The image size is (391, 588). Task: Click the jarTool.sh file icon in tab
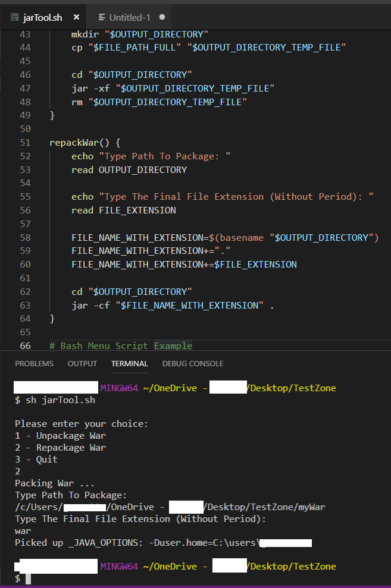(x=15, y=17)
